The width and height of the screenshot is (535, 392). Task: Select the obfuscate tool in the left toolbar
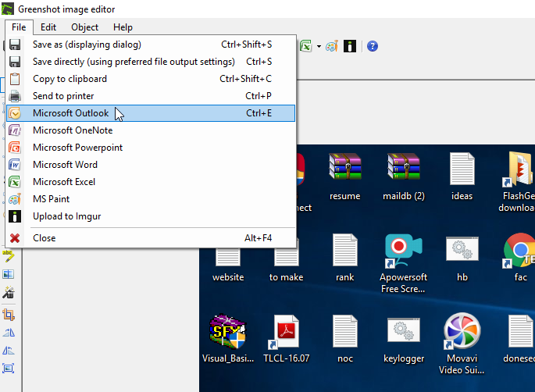[x=9, y=274]
